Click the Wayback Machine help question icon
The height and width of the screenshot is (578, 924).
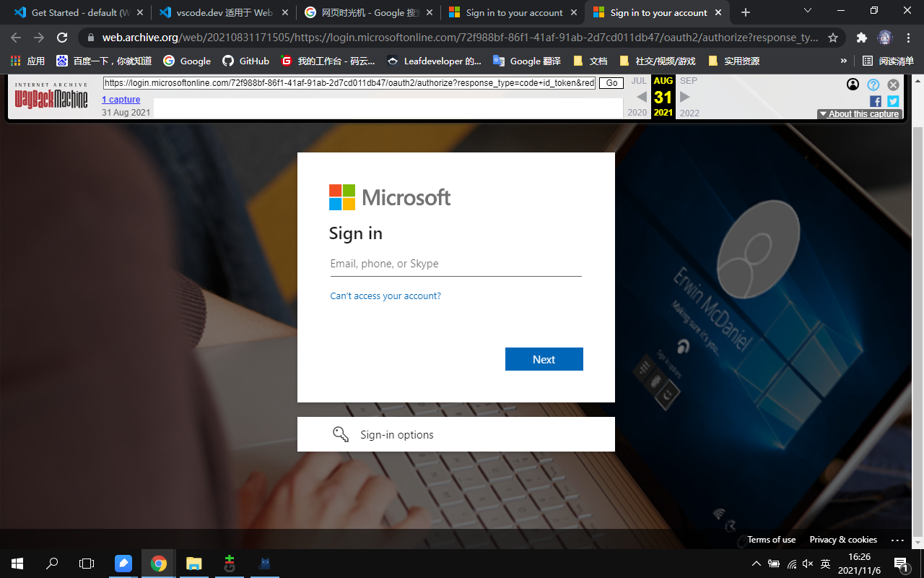click(873, 85)
